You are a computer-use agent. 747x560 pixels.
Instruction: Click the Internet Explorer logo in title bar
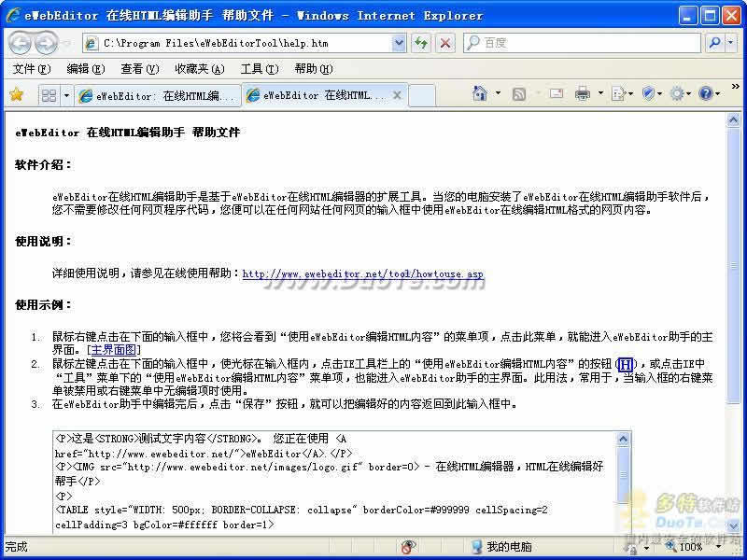coord(13,15)
